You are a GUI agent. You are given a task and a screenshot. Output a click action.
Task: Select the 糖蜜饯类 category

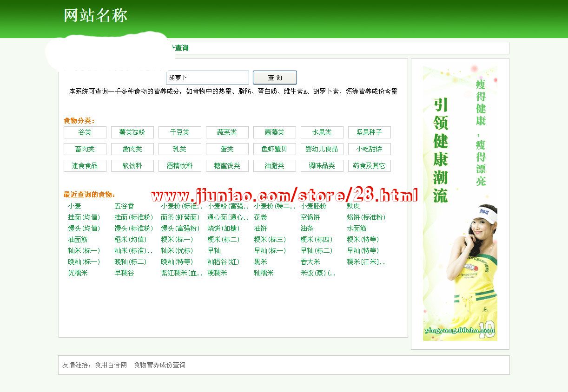227,166
